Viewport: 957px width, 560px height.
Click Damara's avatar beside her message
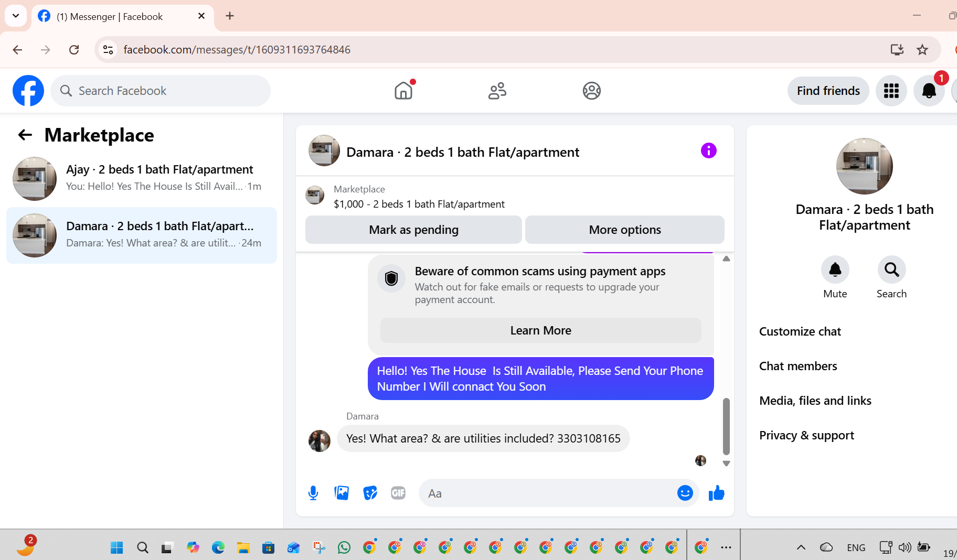coord(319,440)
